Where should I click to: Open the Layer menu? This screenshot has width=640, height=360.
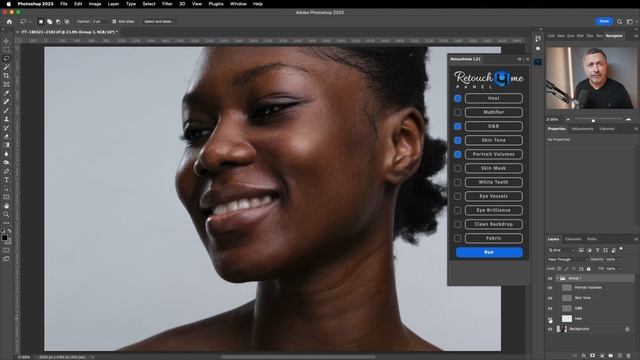[x=113, y=4]
